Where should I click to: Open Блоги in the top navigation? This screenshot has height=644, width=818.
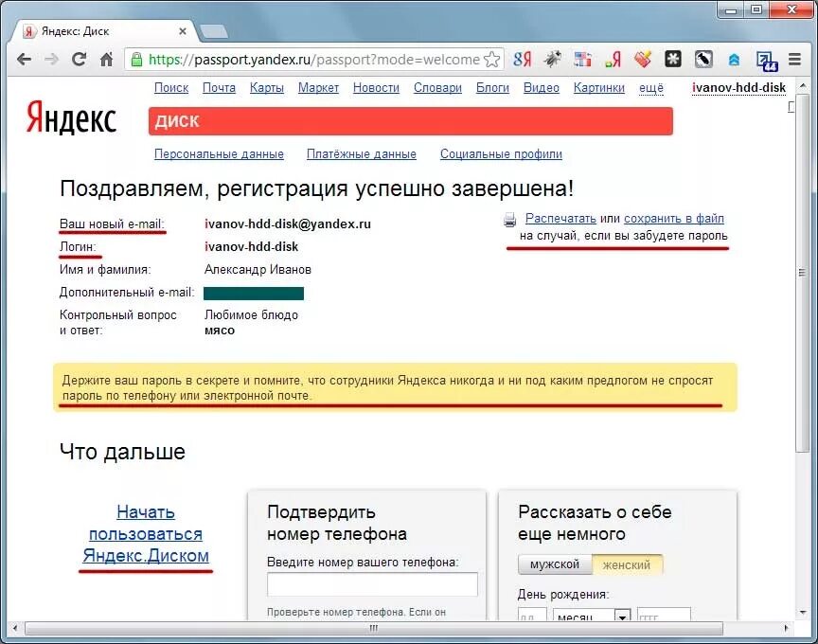(x=492, y=88)
